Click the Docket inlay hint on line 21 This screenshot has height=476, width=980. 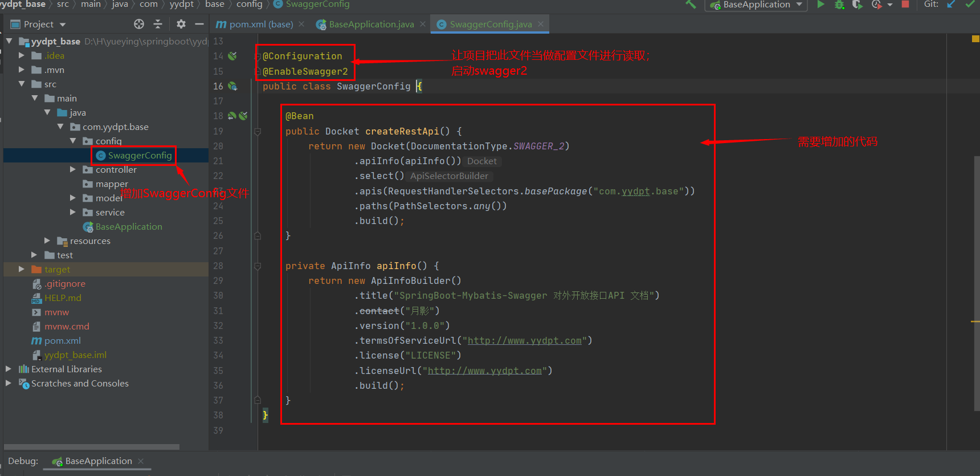coord(482,161)
